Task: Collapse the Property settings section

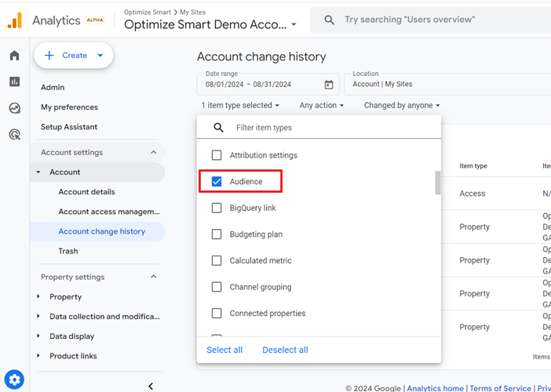Action: coord(154,277)
